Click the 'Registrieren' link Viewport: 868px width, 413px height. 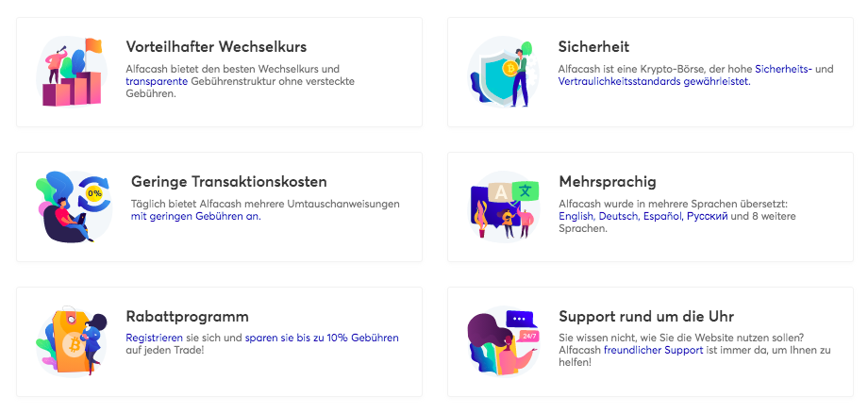click(x=155, y=338)
